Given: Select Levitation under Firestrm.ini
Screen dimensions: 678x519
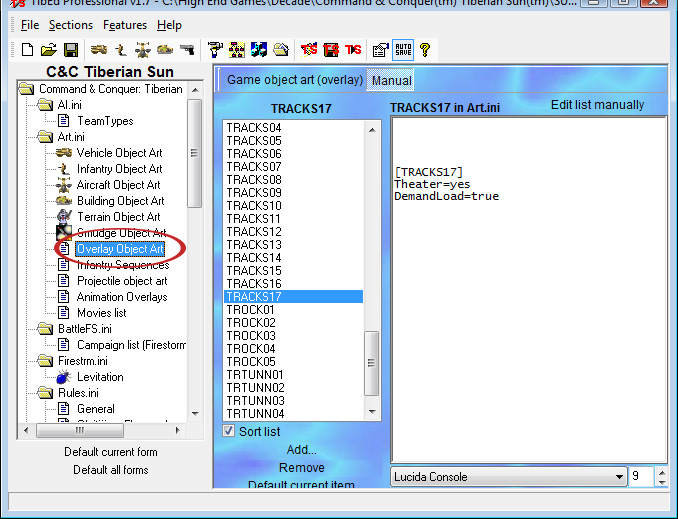Looking at the screenshot, I should (x=100, y=377).
